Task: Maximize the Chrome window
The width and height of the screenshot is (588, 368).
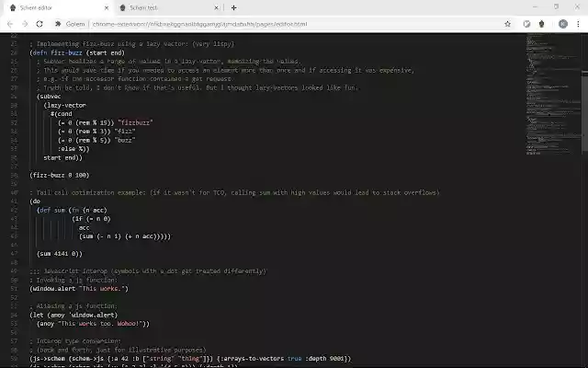Action: [556, 6]
